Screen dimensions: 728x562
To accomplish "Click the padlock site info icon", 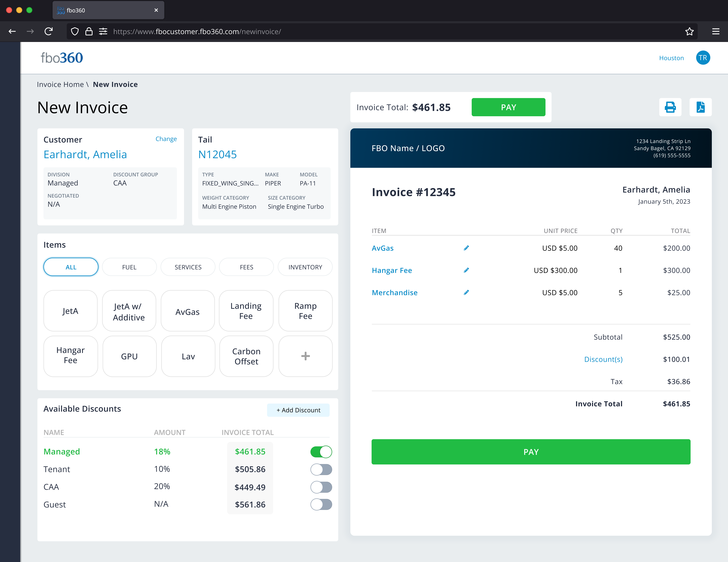I will pyautogui.click(x=89, y=31).
